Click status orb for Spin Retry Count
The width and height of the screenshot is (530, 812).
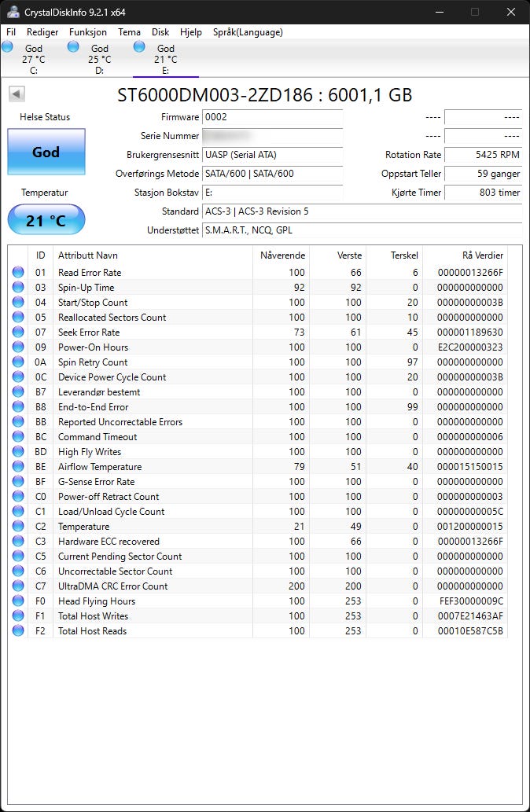pos(18,362)
